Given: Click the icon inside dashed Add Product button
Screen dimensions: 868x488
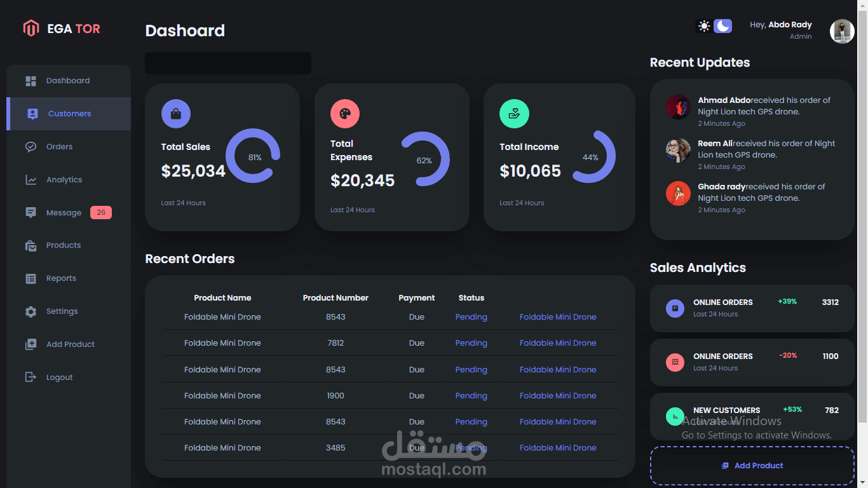Looking at the screenshot, I should (x=725, y=466).
